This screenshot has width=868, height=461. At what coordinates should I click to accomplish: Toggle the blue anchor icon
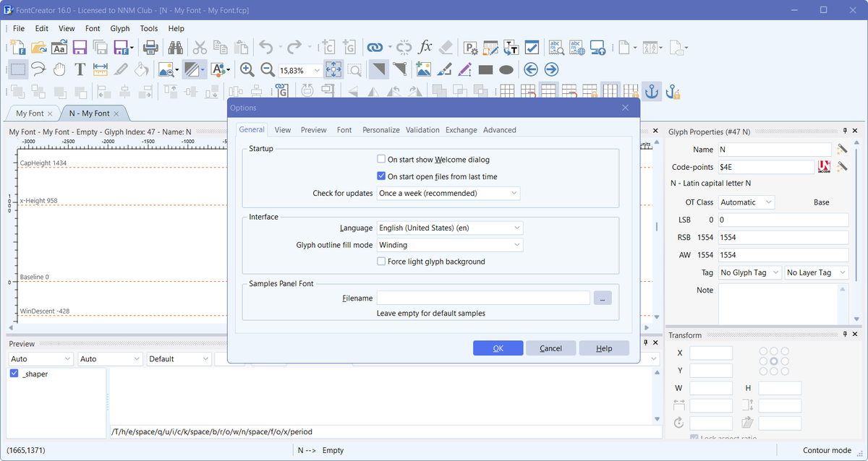click(x=652, y=92)
